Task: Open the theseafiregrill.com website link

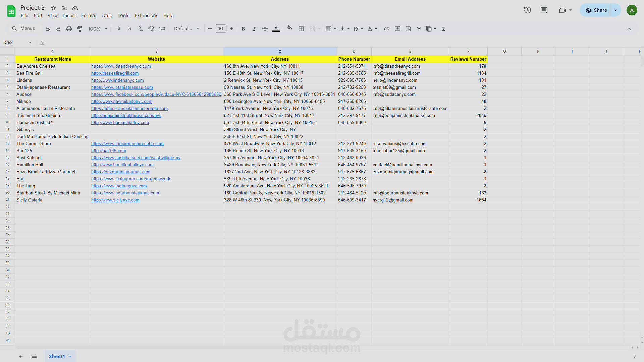Action: pos(115,73)
